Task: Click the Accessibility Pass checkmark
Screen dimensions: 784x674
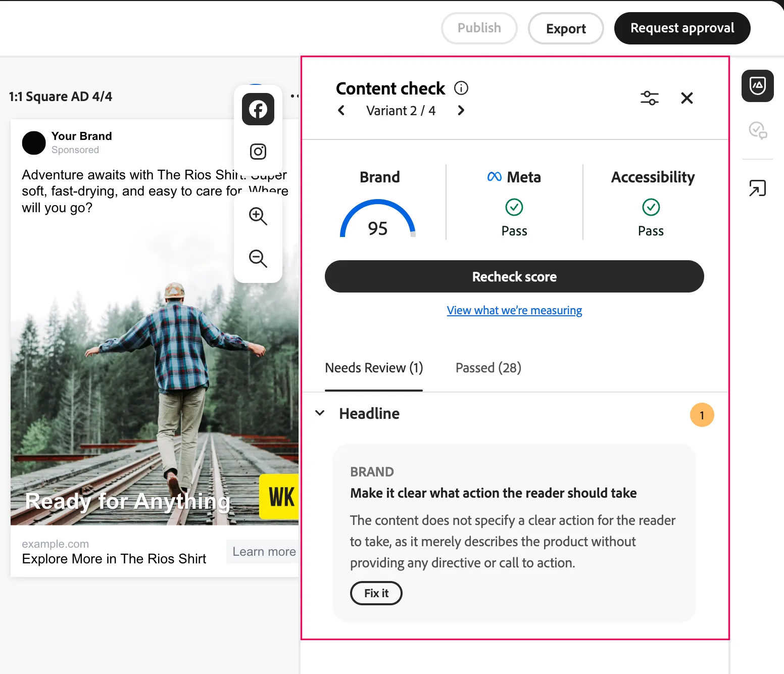Action: pyautogui.click(x=651, y=207)
